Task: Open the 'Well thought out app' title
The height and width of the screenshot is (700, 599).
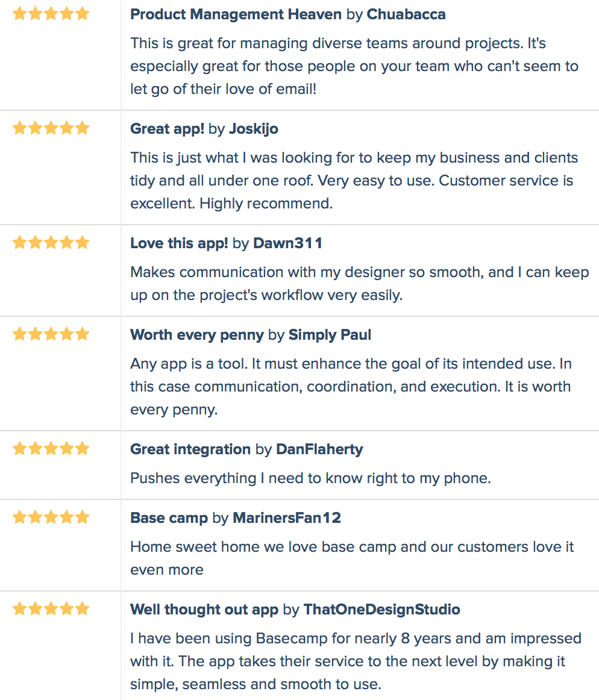Action: pos(204,610)
